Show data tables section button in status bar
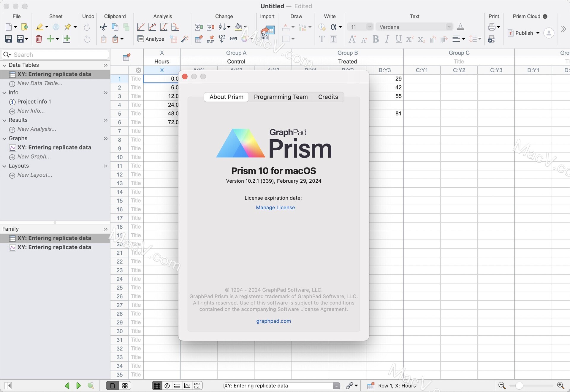The height and width of the screenshot is (392, 570). tap(157, 385)
